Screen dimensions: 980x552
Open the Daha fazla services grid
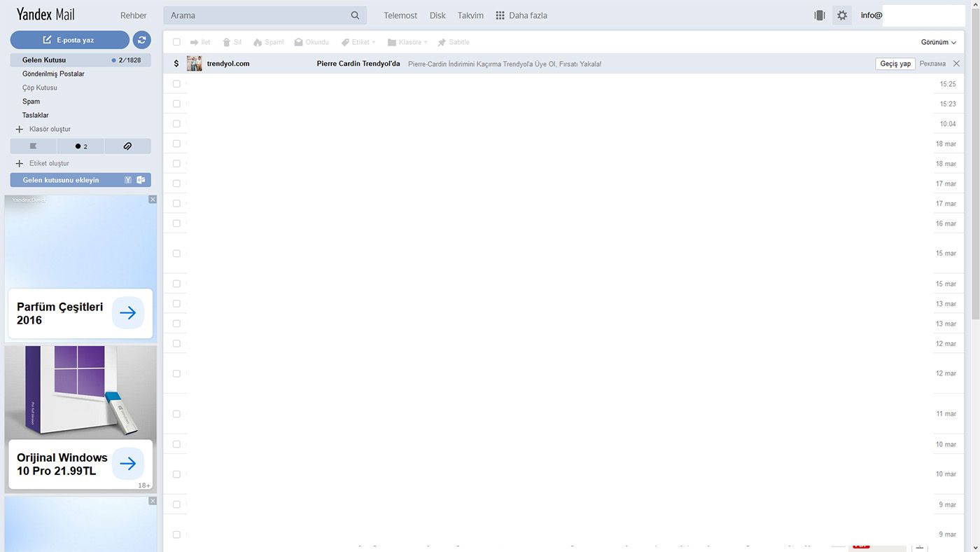point(521,15)
